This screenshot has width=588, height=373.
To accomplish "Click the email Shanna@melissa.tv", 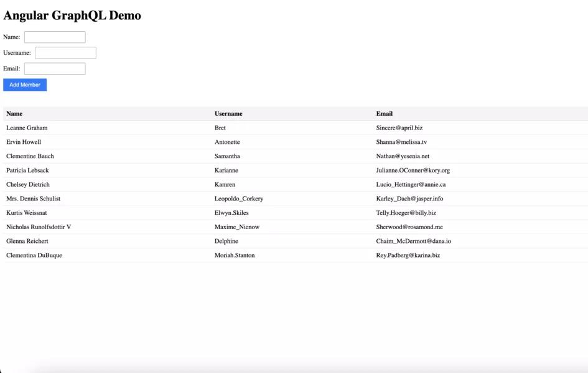I will click(401, 142).
